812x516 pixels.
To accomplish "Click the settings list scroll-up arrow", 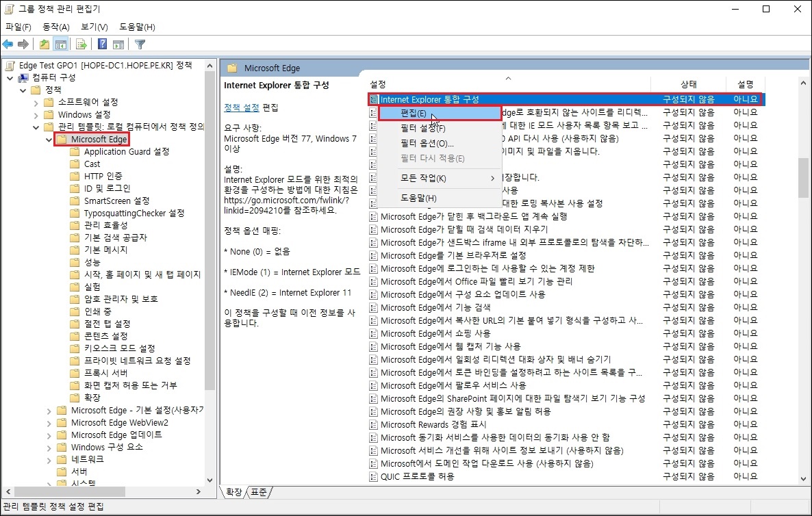I will pos(803,83).
